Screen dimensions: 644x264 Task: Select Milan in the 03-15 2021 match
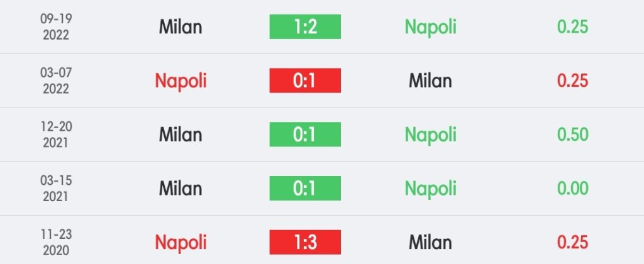click(x=180, y=189)
